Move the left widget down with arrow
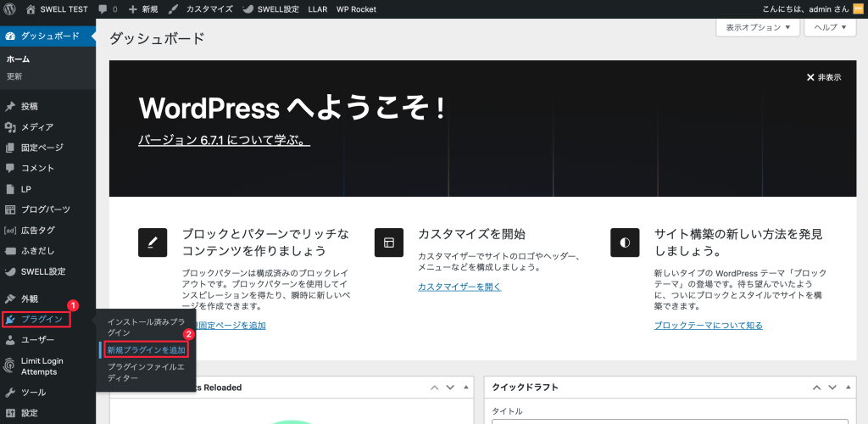 [x=451, y=388]
